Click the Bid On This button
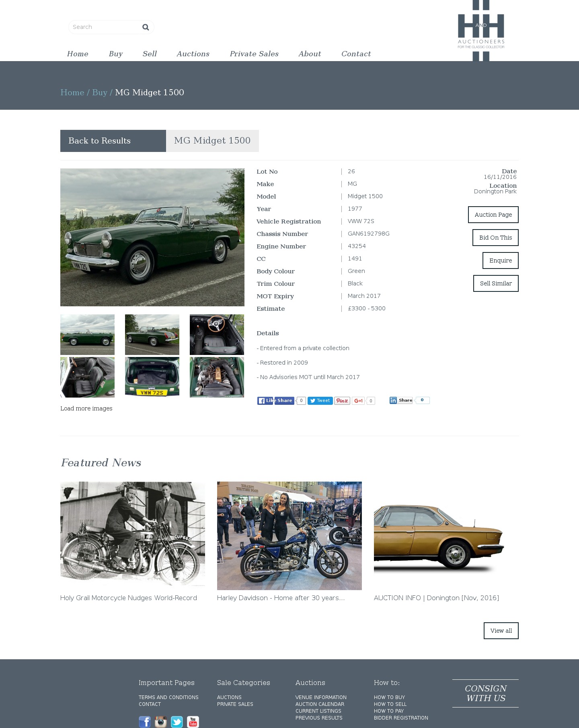 click(495, 238)
